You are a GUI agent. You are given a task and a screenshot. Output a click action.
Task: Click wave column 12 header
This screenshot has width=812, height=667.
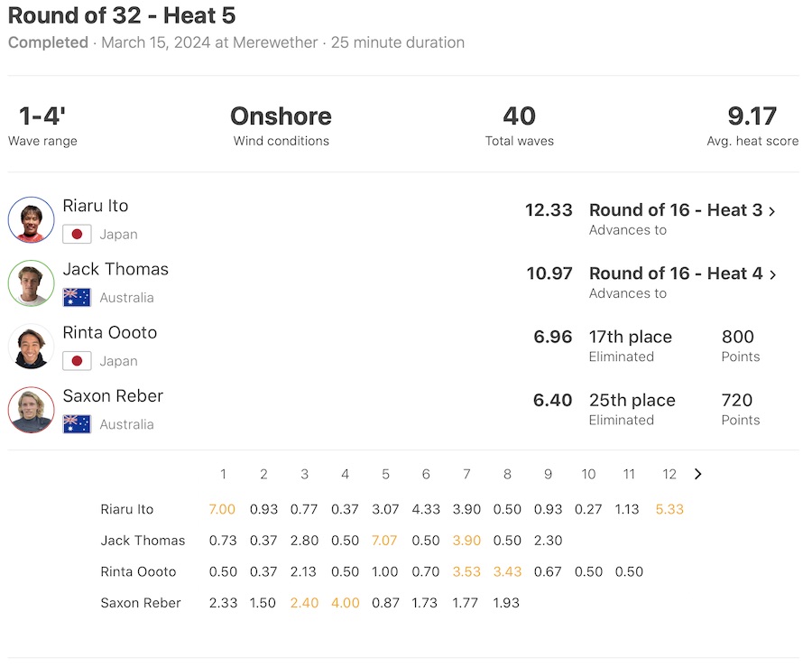pos(669,474)
